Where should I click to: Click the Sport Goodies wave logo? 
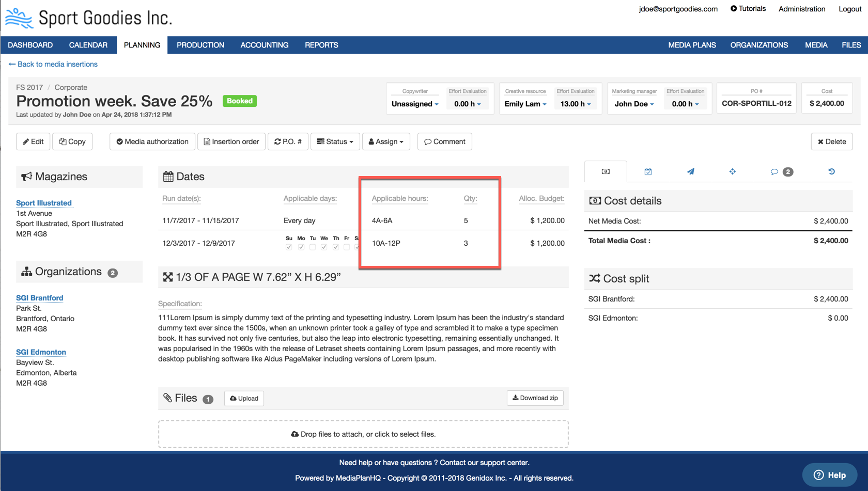(19, 18)
